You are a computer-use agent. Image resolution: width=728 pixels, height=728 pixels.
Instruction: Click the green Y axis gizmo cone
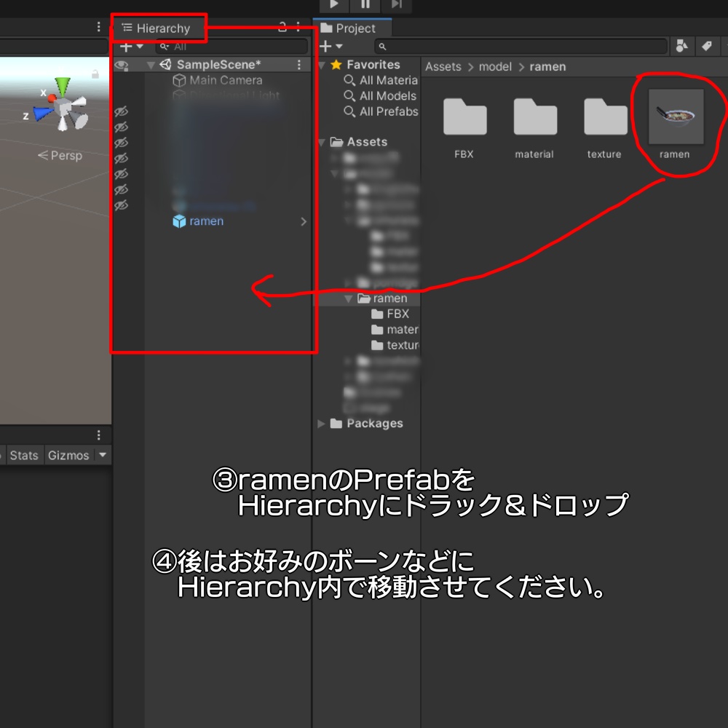(62, 87)
